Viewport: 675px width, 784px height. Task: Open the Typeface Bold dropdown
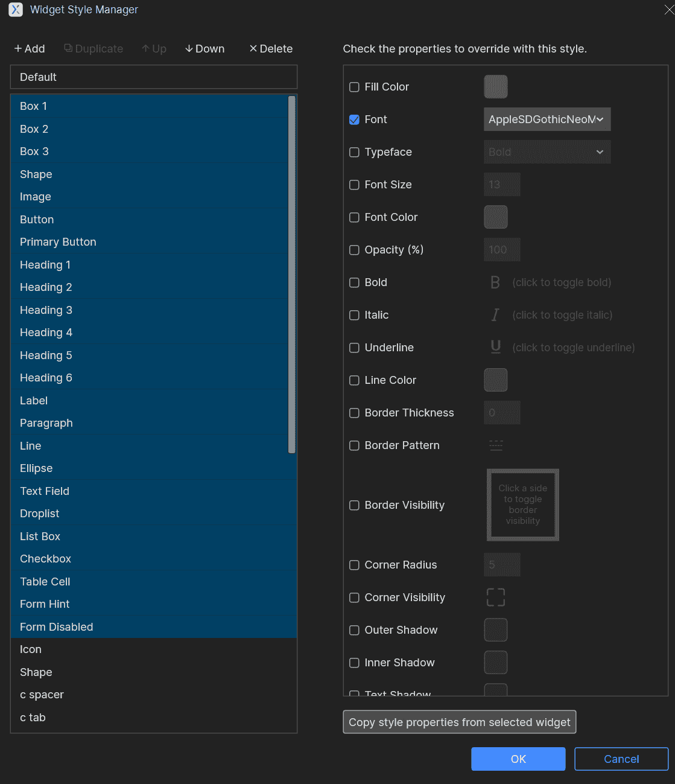pos(547,152)
